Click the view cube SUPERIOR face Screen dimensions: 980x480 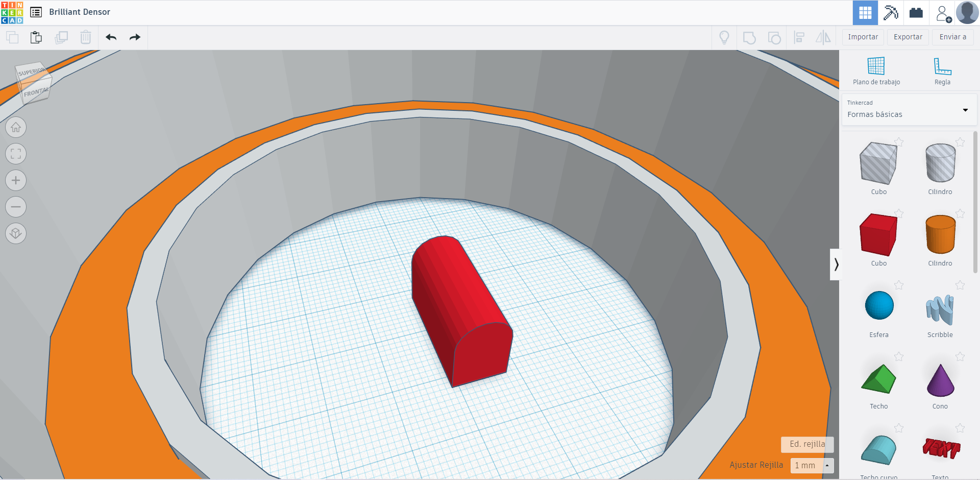coord(32,72)
